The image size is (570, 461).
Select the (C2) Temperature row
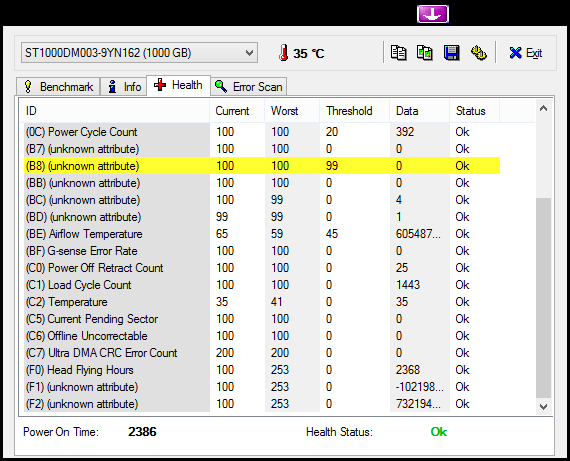[262, 302]
